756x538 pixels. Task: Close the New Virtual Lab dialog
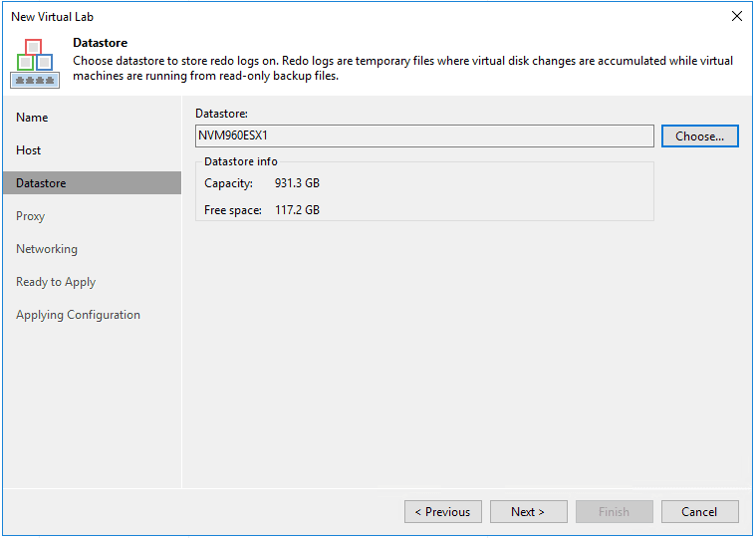click(737, 16)
